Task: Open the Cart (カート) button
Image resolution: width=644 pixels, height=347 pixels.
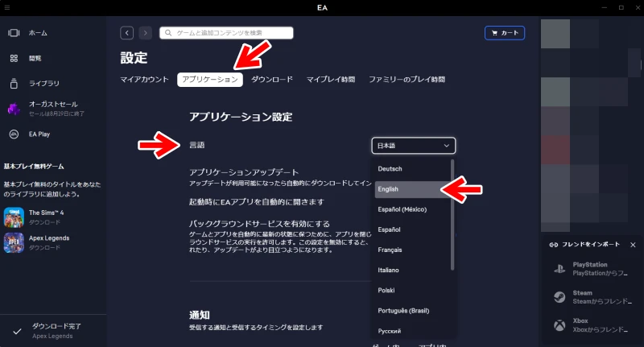Action: click(505, 33)
